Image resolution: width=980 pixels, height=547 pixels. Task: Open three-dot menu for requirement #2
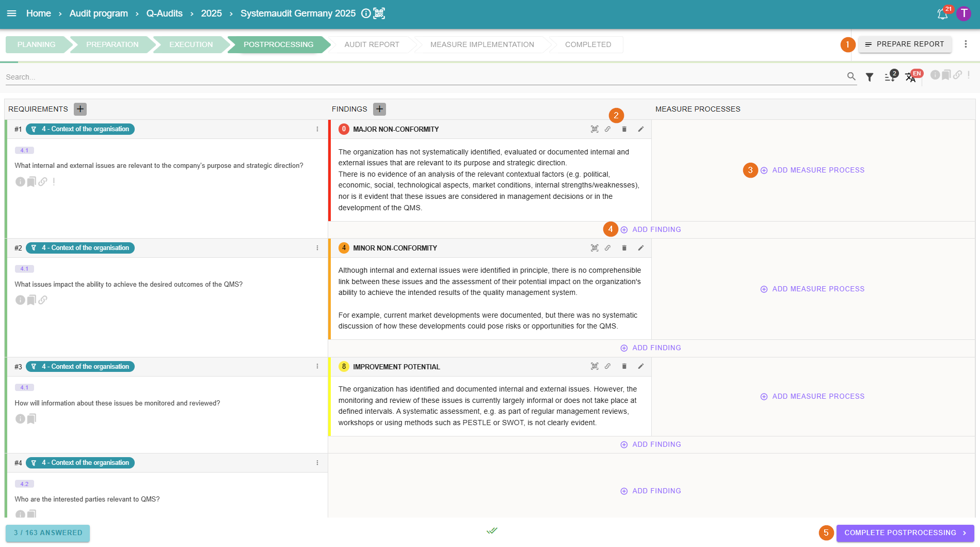(317, 248)
